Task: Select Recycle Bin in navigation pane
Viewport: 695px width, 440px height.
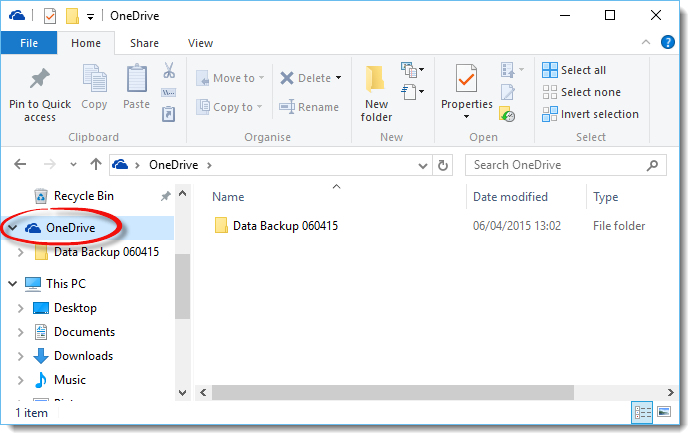Action: (x=84, y=196)
